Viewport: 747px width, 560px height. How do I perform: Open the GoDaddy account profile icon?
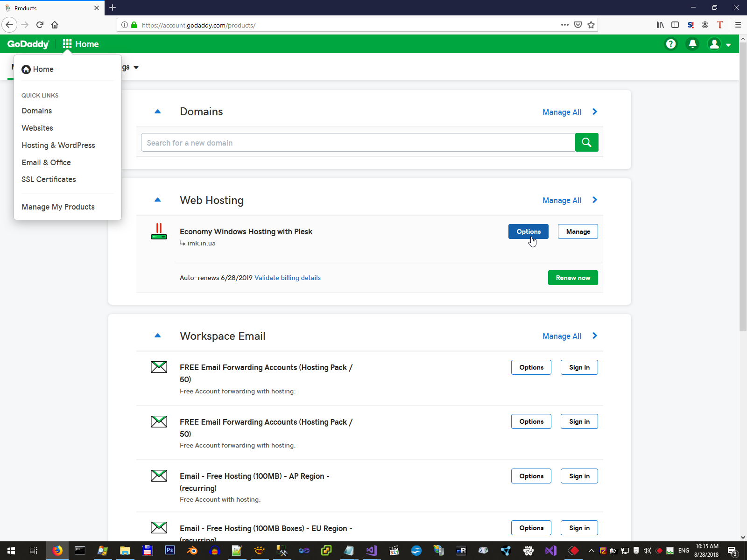click(x=714, y=44)
